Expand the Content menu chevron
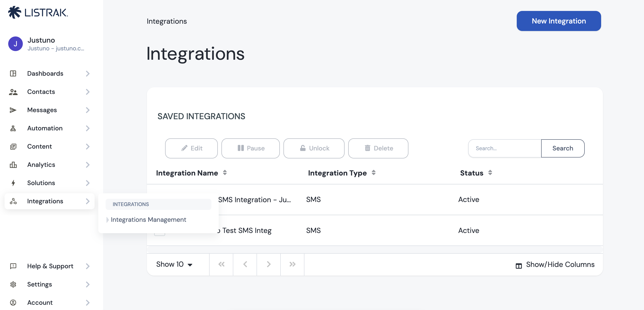Image resolution: width=644 pixels, height=310 pixels. [x=88, y=147]
